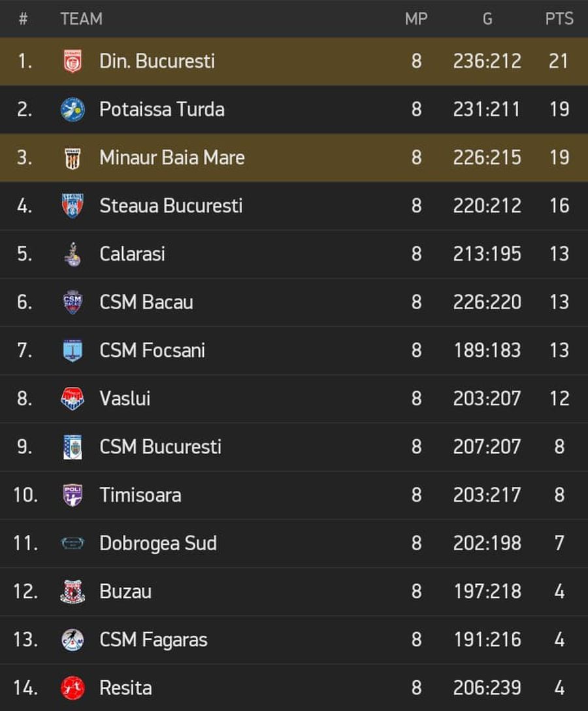Select the Buzau team name
Viewport: 588px width, 711px height.
[x=125, y=592]
